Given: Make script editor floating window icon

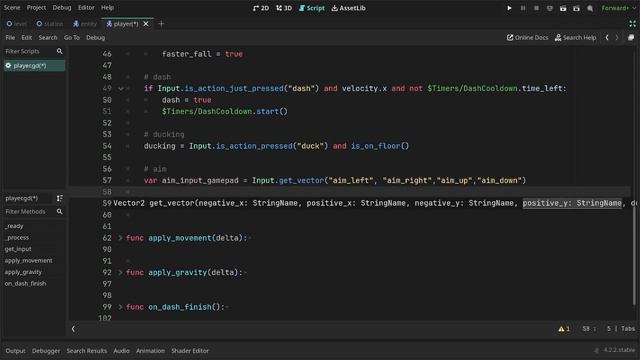Looking at the screenshot, I should [631, 38].
